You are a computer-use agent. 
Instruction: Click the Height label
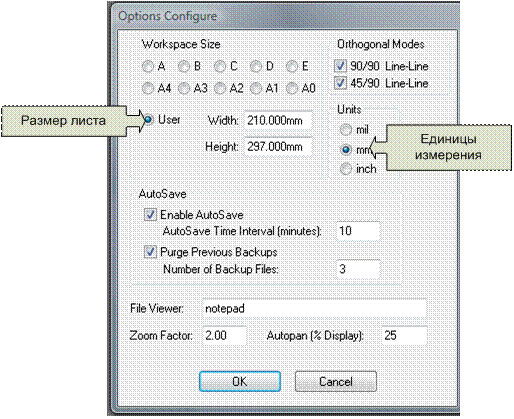pos(222,147)
